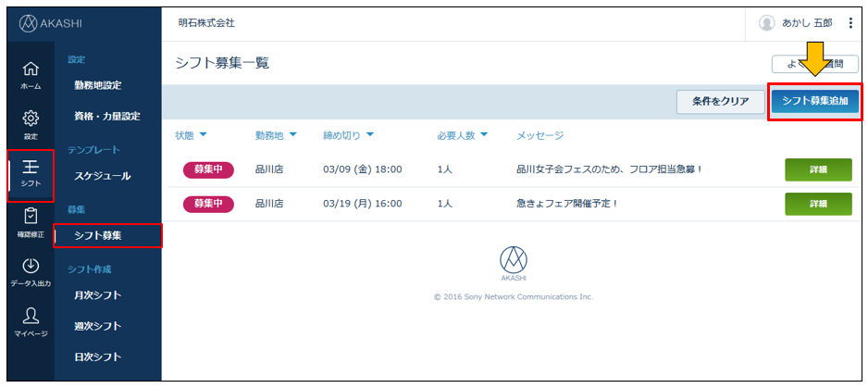Click the データ入出力 download icon
Image resolution: width=868 pixels, height=388 pixels.
pyautogui.click(x=31, y=270)
